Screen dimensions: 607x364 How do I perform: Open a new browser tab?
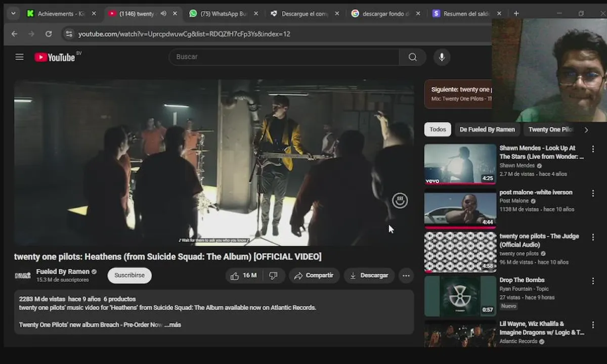[x=516, y=14]
